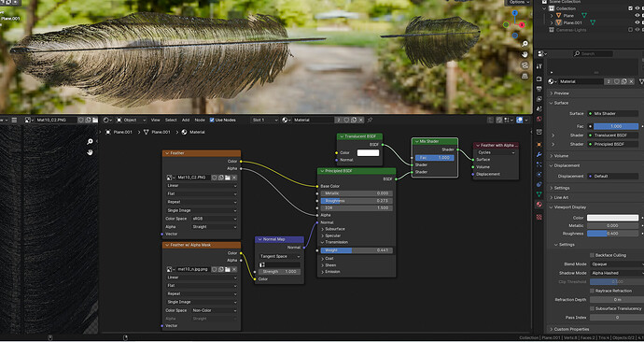
Task: Open the Object Data green triangle tab
Action: point(539,194)
